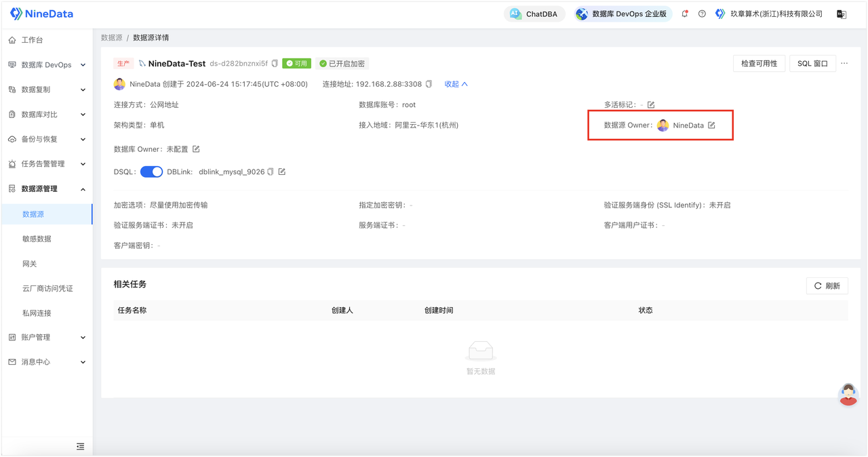
Task: Click the NineData-Test datasource name
Action: 177,64
